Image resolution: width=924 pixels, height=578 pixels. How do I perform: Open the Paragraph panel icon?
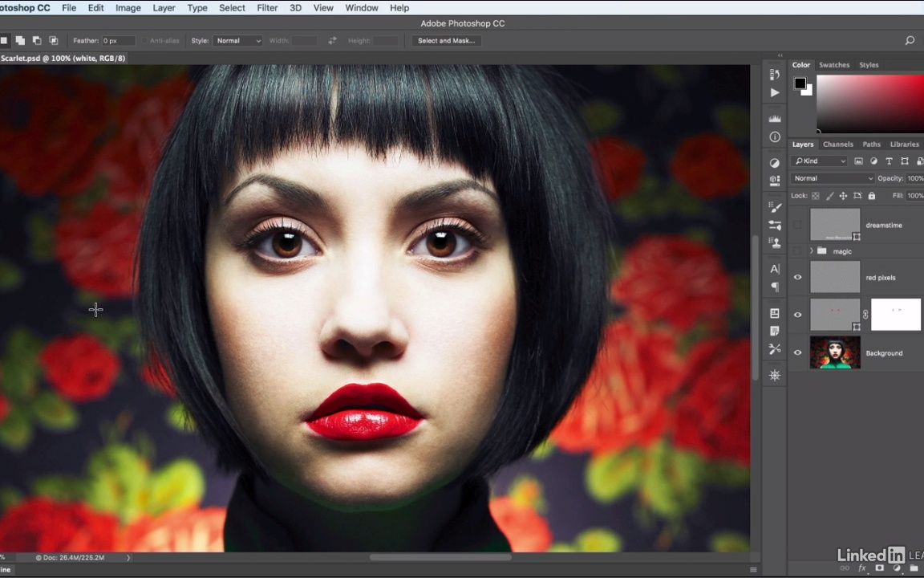[x=774, y=287]
